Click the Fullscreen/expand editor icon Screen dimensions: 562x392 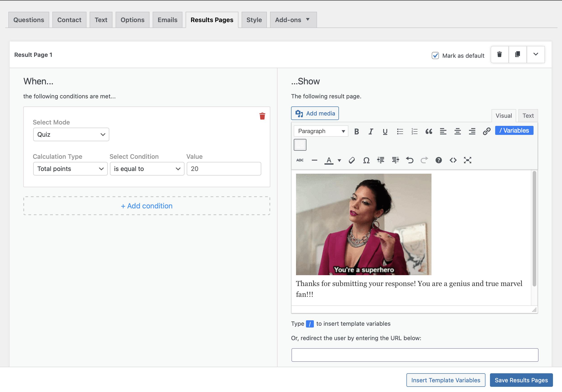tap(468, 160)
